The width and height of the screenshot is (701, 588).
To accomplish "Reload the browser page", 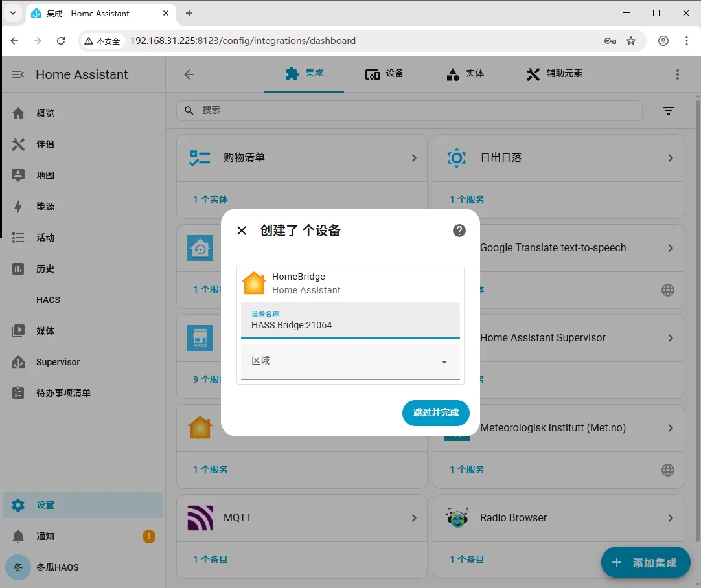I will (62, 41).
